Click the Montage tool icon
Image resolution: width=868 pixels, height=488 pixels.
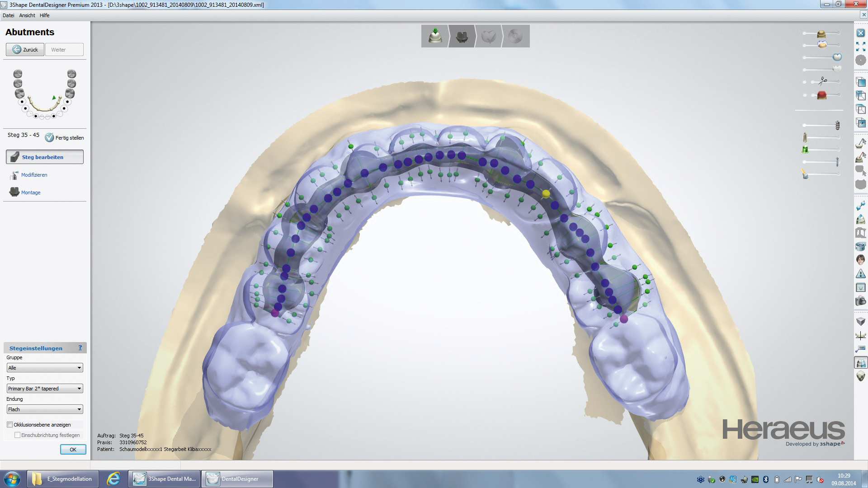14,192
